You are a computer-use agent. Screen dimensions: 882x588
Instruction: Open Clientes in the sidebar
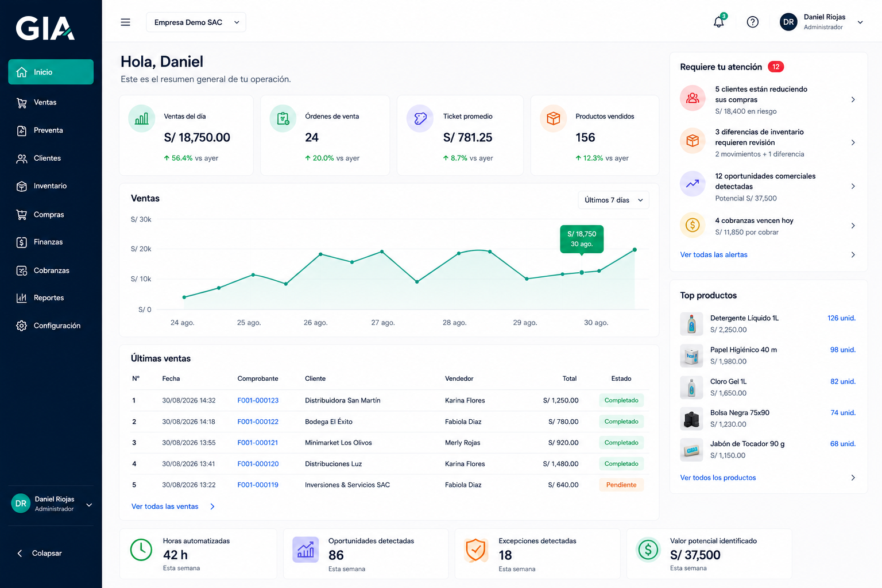[x=51, y=158]
